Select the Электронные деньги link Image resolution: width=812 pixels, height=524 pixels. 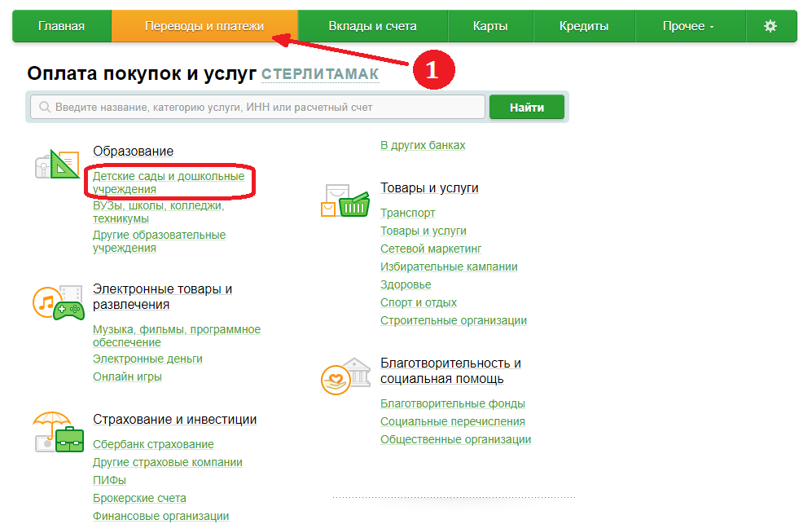[147, 359]
